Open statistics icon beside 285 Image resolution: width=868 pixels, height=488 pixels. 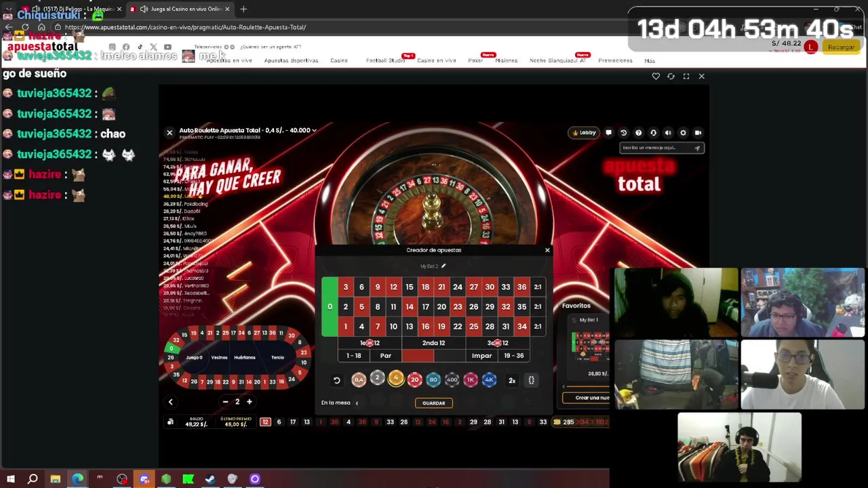click(x=557, y=422)
